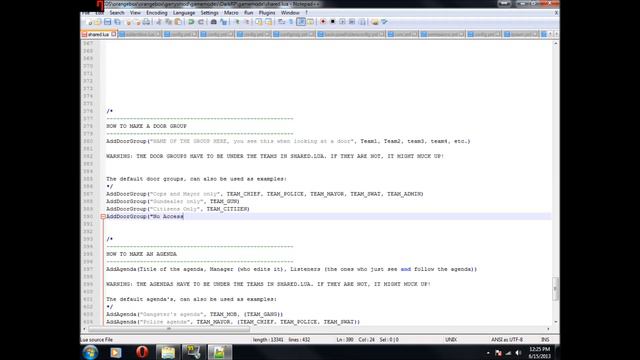
Task: Click the horizontal scrollbar thumb
Action: 169,329
